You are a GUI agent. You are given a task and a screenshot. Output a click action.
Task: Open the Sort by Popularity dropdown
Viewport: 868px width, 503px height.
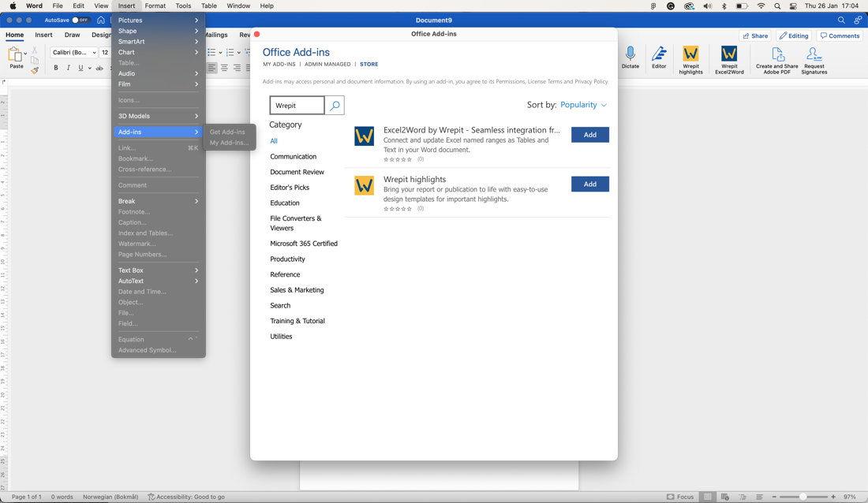point(583,105)
